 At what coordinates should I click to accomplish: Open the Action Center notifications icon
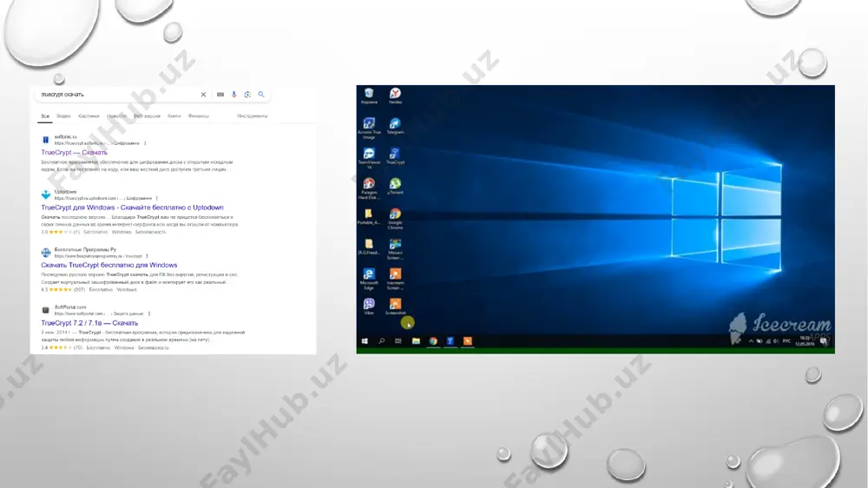825,342
